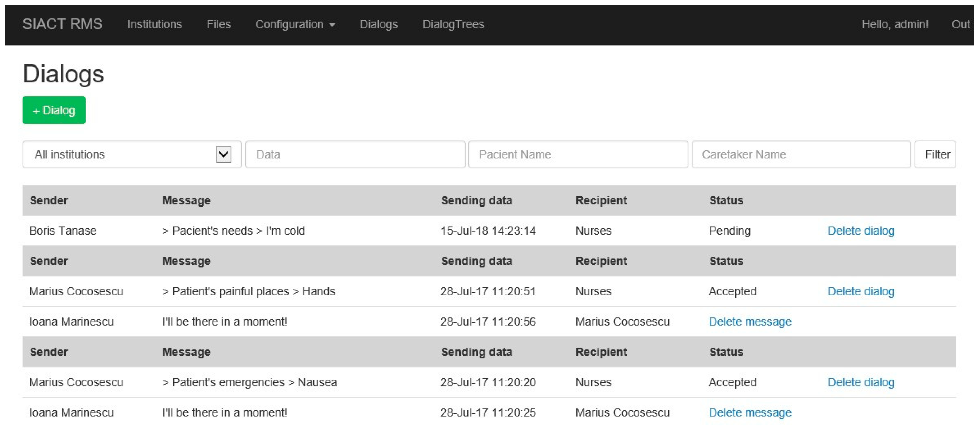Expand the Configuration menu
Image resolution: width=980 pixels, height=428 pixels.
pyautogui.click(x=295, y=24)
